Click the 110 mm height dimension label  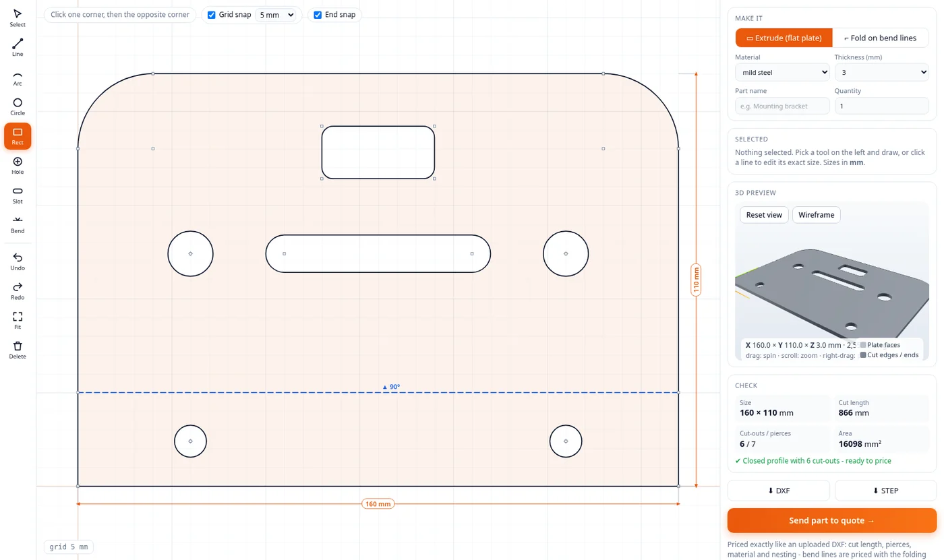(x=697, y=280)
